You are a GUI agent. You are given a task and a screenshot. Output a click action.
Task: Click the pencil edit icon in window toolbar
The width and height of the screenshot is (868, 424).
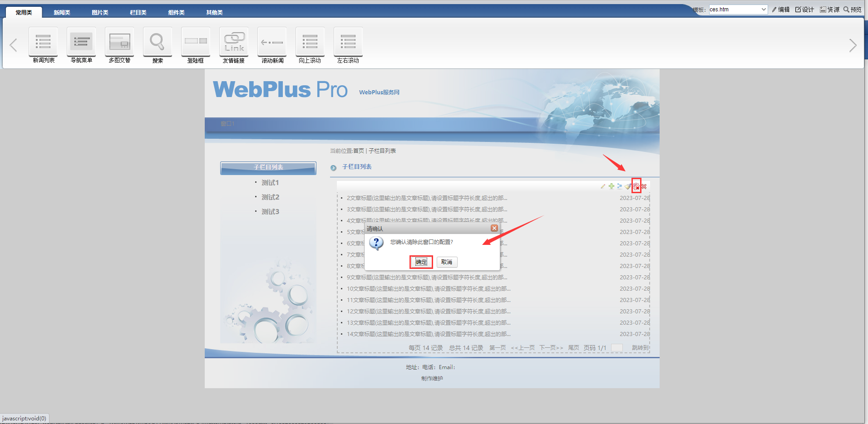[x=603, y=186]
